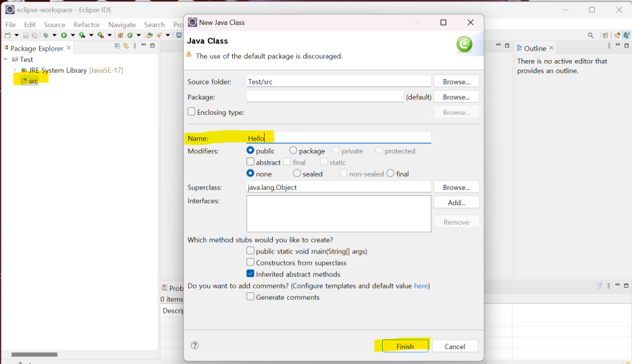The image size is (632, 364).
Task: Open the Refactor menu
Action: tap(86, 24)
